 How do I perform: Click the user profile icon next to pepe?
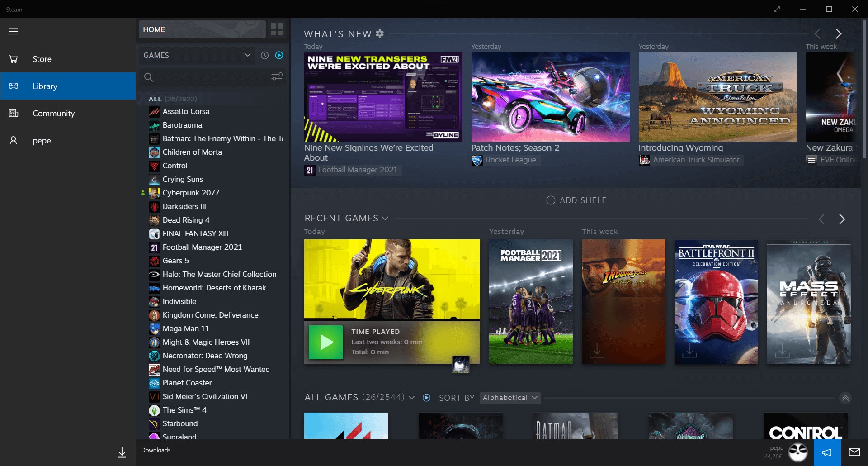(14, 141)
